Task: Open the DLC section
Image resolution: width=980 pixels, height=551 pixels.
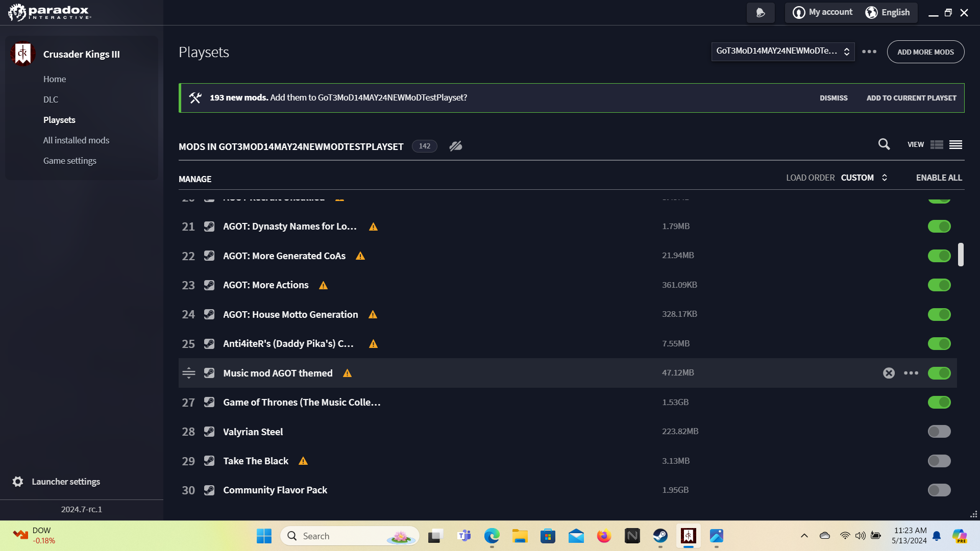Action: click(51, 99)
